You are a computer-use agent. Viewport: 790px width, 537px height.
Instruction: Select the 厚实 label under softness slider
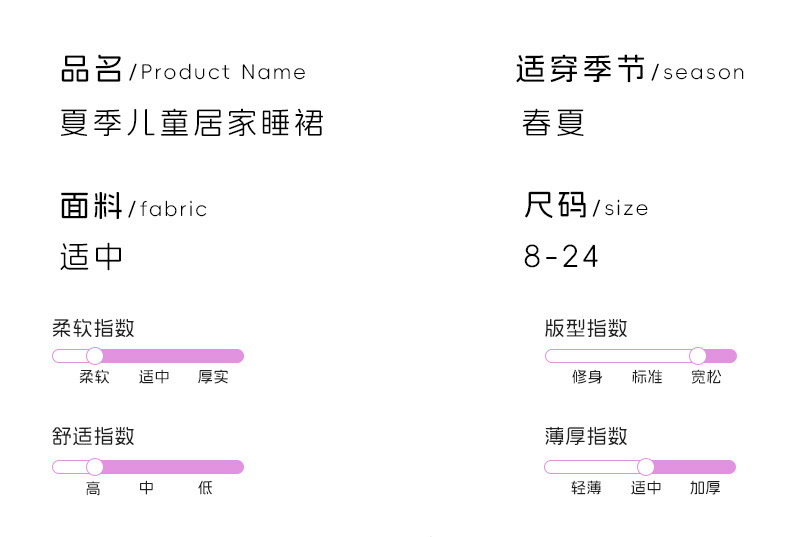213,377
